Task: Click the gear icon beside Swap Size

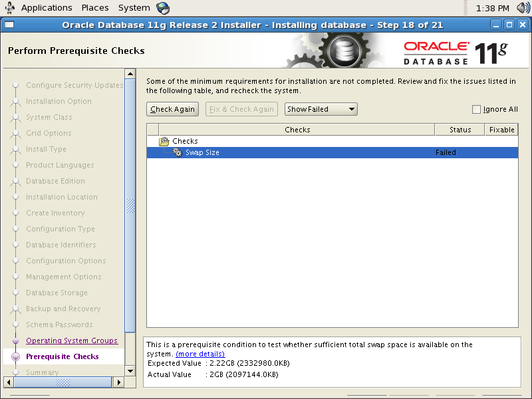Action: click(x=177, y=152)
